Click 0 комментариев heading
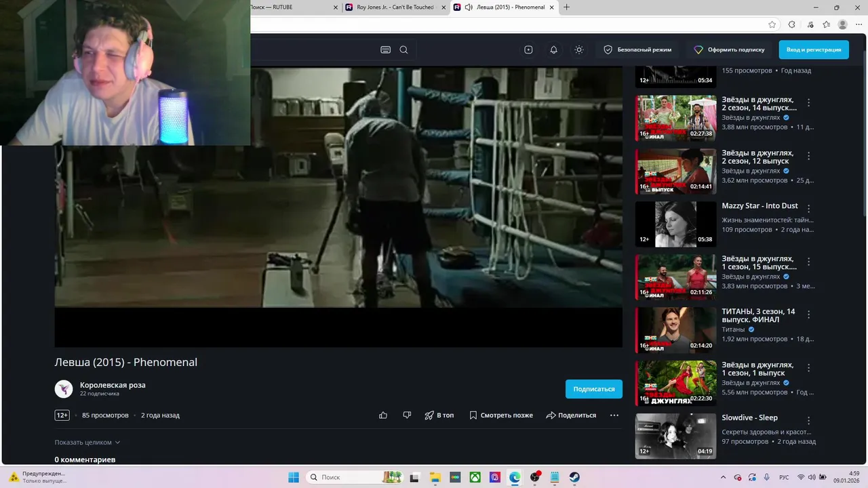 click(85, 460)
